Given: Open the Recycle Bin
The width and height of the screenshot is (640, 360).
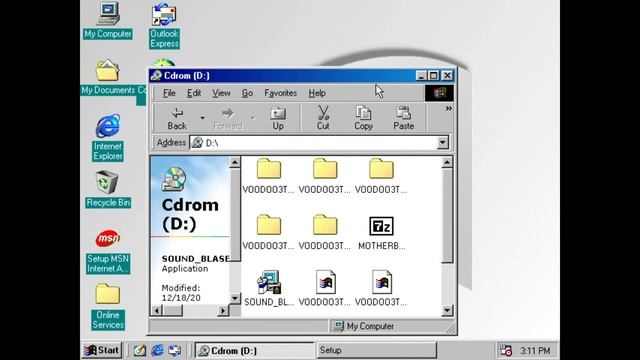Looking at the screenshot, I should click(108, 189).
